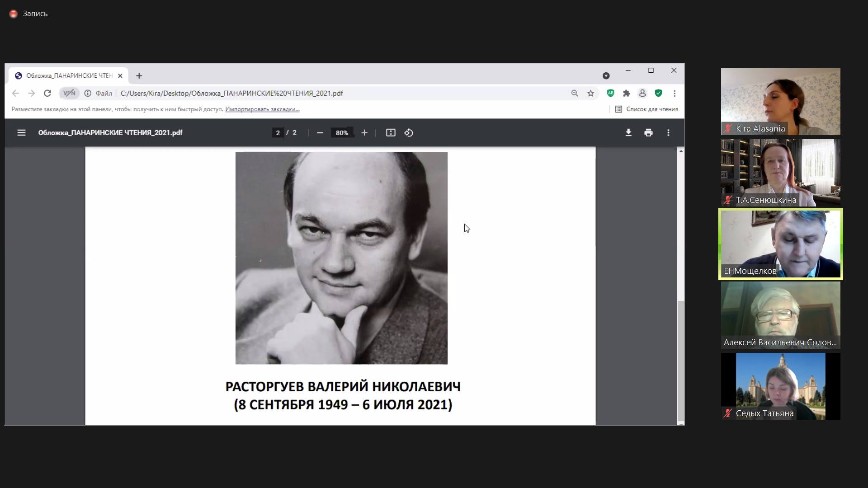Click the fit to page icon

391,133
